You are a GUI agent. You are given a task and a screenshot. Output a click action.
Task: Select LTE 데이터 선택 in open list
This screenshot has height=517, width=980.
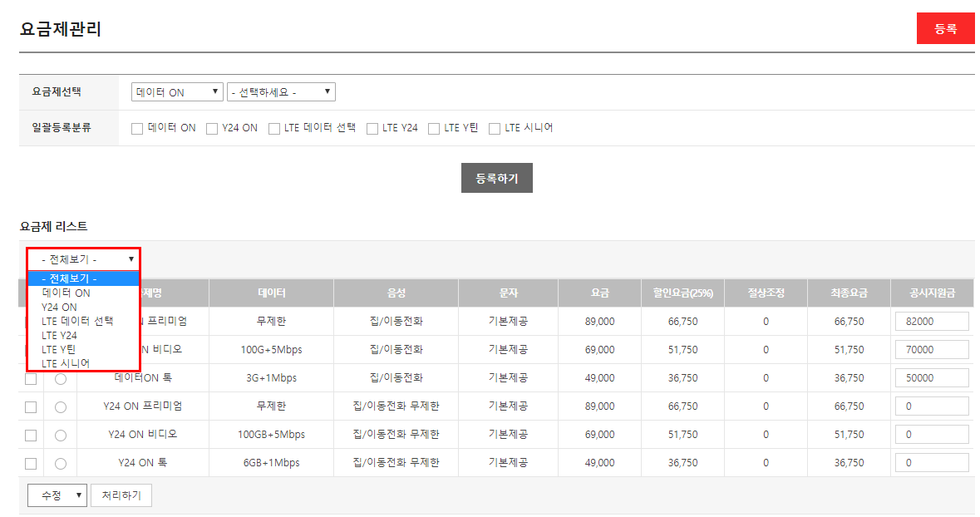point(77,321)
